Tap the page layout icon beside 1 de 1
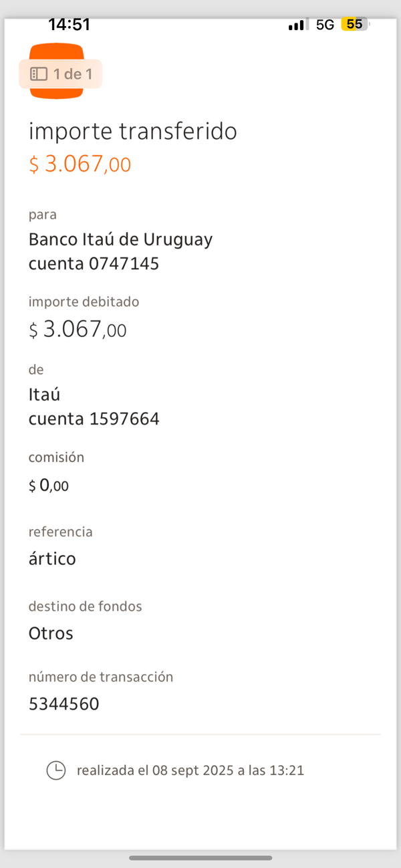Viewport: 401px width, 868px height. coord(39,74)
